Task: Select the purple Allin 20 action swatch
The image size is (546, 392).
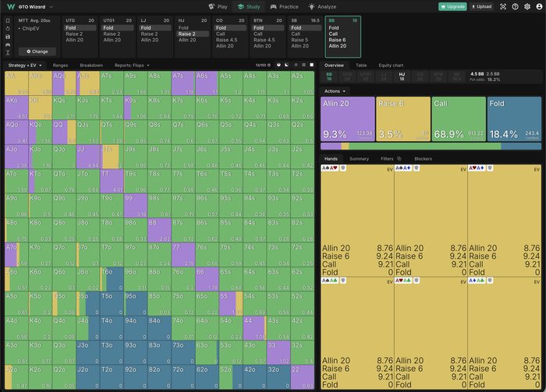Action: (348, 119)
